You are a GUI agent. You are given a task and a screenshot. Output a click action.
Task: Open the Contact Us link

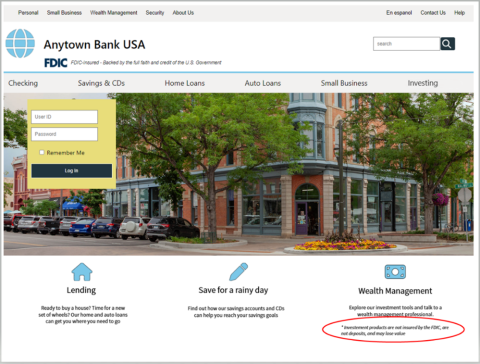pyautogui.click(x=433, y=13)
